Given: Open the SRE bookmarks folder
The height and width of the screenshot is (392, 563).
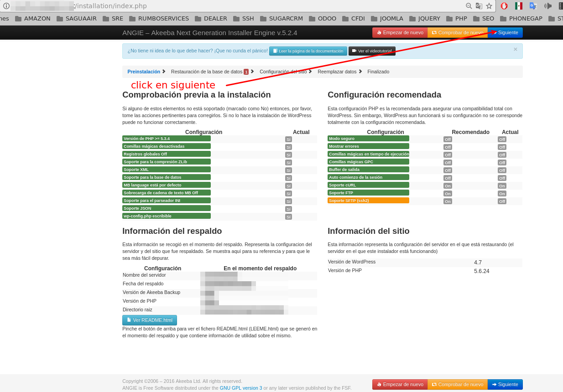Looking at the screenshot, I should point(113,19).
